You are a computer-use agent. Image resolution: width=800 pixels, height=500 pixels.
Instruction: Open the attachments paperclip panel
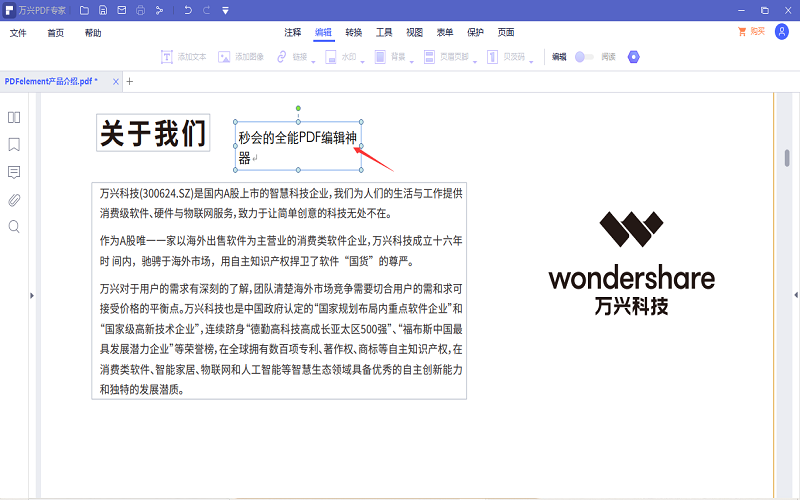point(14,199)
